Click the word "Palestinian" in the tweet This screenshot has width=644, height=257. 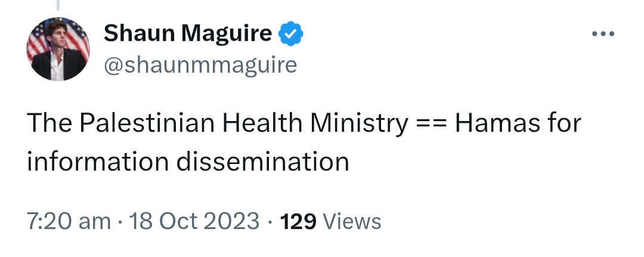click(x=147, y=123)
